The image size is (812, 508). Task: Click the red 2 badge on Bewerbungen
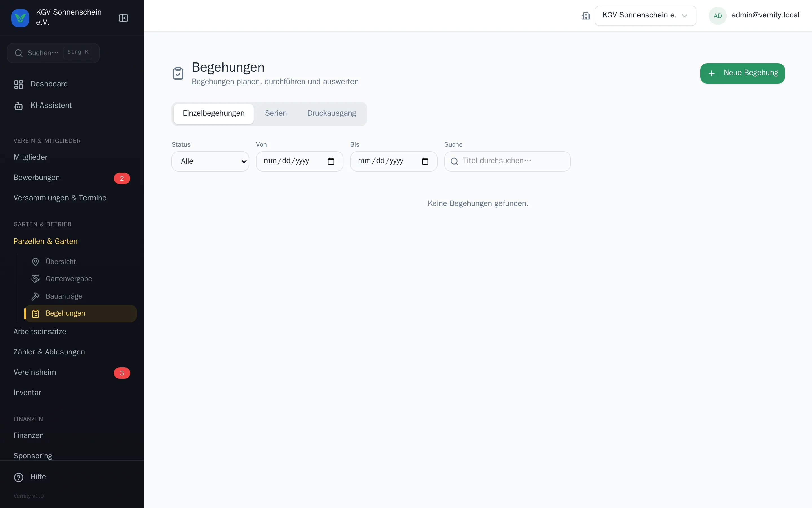pos(122,178)
